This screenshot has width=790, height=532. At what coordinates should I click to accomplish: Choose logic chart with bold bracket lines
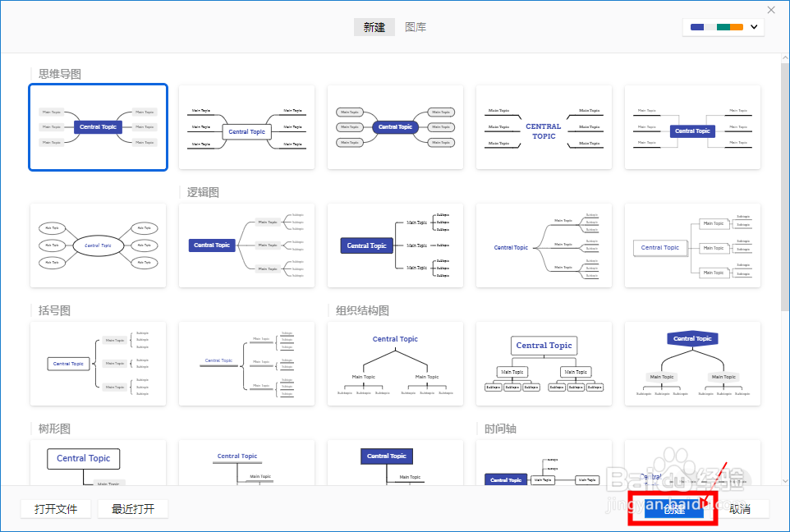pyautogui.click(x=396, y=245)
